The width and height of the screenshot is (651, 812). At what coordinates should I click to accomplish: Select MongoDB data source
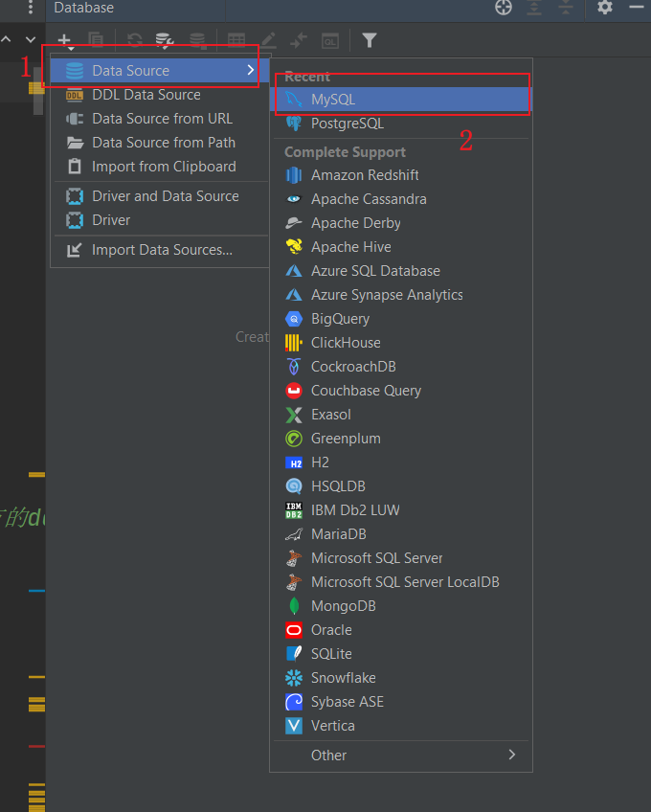(x=401, y=606)
